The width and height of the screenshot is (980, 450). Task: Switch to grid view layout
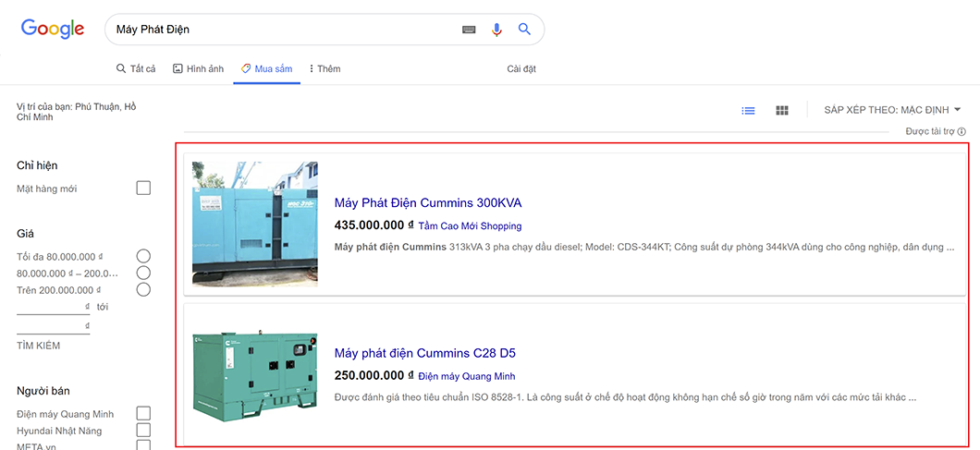coord(782,110)
